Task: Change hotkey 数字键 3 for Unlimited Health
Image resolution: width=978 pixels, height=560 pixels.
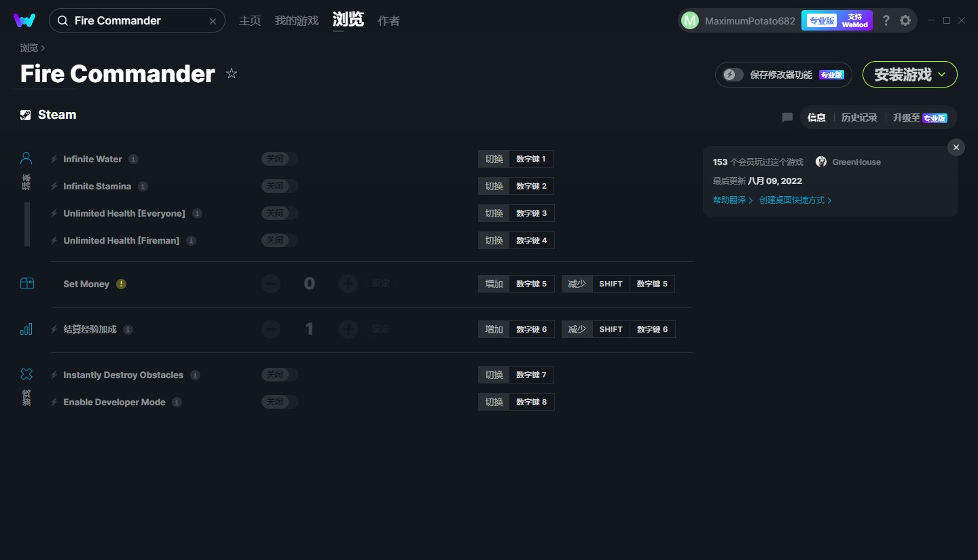Action: click(x=531, y=213)
